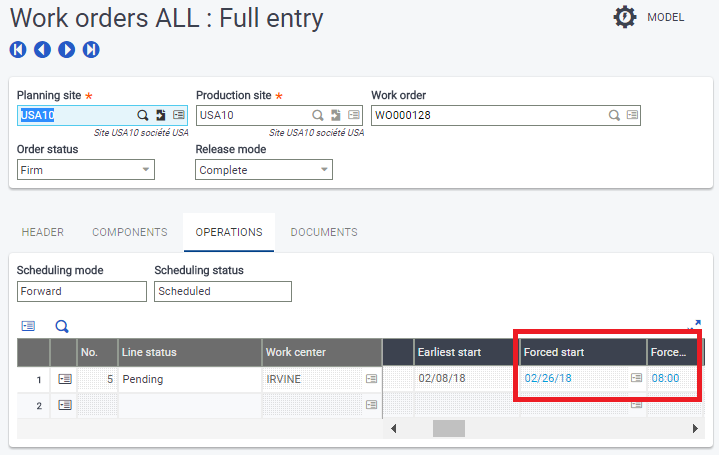This screenshot has height=455, width=719.
Task: Expand the Release mode dropdown
Action: pos(324,170)
